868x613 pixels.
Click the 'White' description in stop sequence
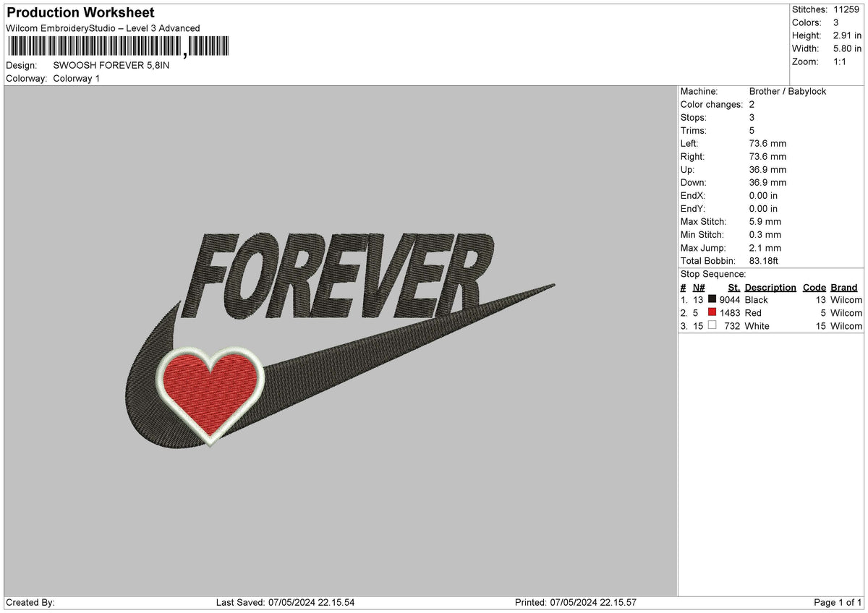tap(757, 326)
